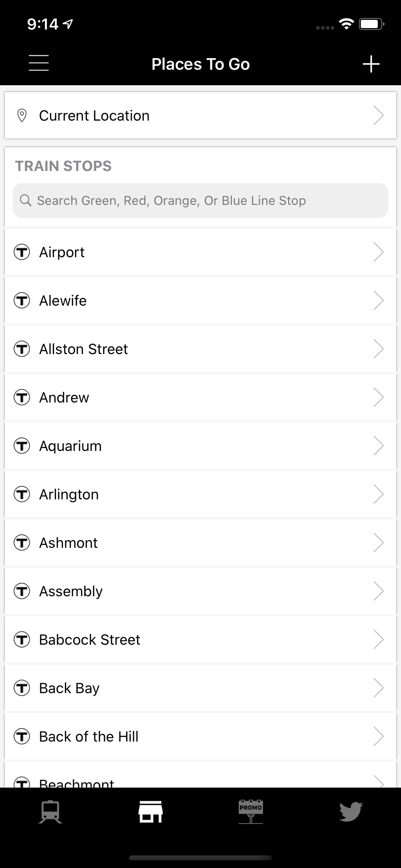Image resolution: width=401 pixels, height=868 pixels.
Task: Open the Arlington stop
Action: tap(69, 495)
